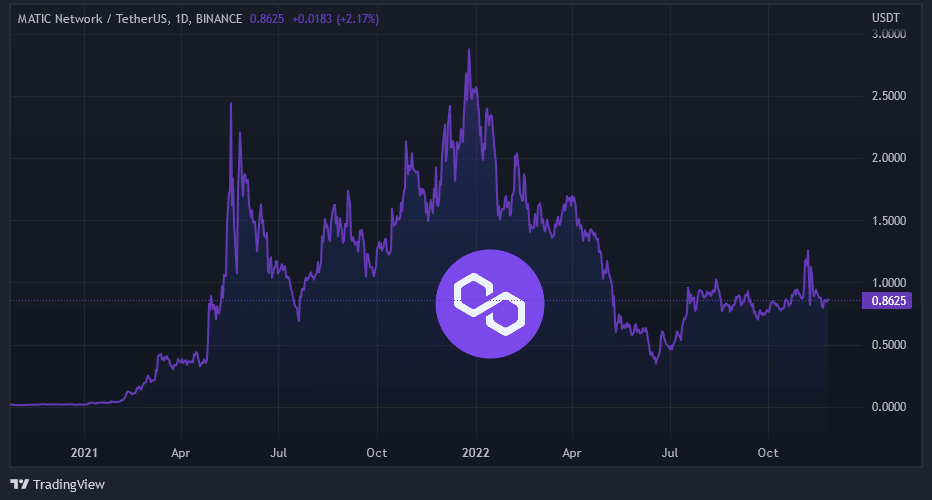Click the TradingView logo icon
The width and height of the screenshot is (932, 500).
[x=19, y=485]
